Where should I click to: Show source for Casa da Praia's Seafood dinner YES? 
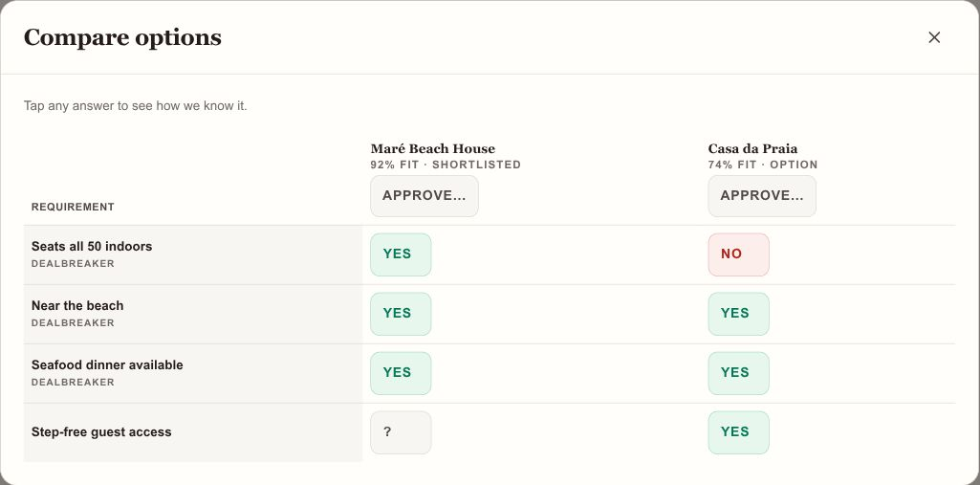pyautogui.click(x=739, y=373)
